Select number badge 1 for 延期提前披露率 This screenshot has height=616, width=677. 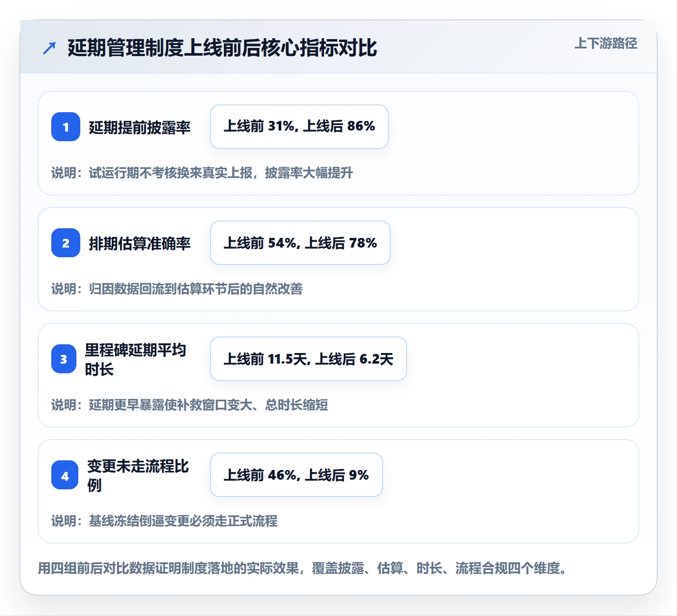click(x=66, y=127)
